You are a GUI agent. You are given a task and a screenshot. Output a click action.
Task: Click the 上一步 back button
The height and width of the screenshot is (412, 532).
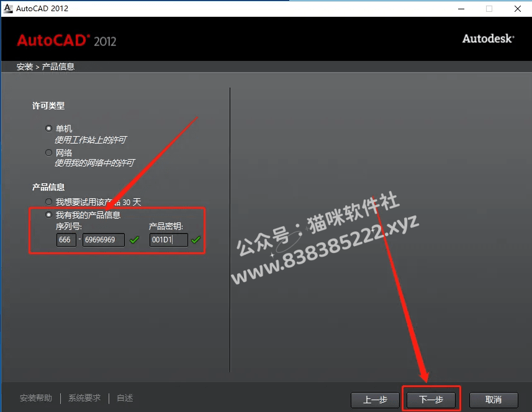375,400
